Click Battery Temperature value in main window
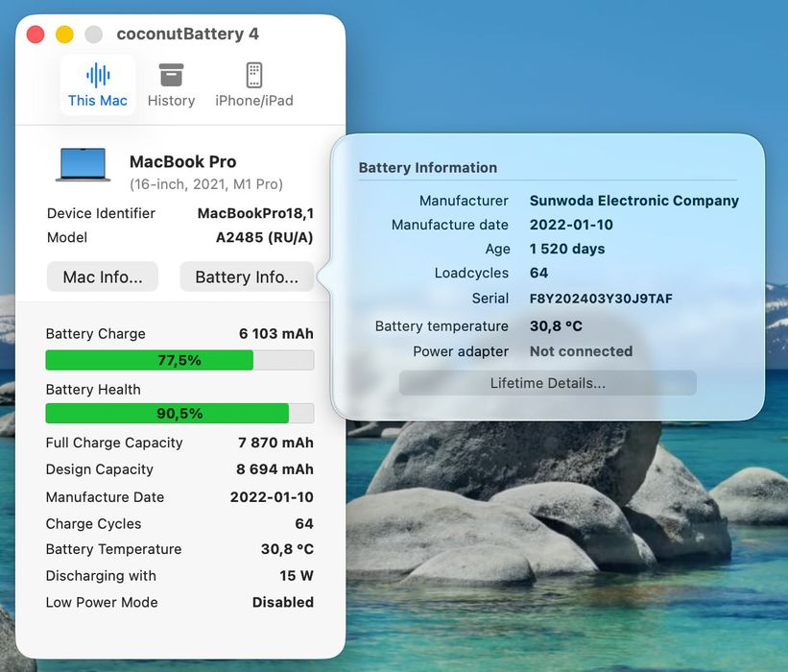The image size is (788, 672). point(287,549)
